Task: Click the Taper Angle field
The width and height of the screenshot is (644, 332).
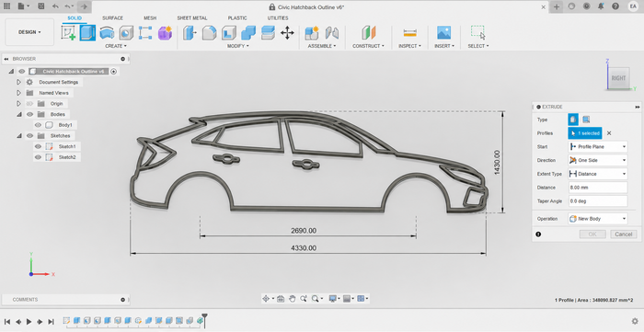Action: coord(598,201)
